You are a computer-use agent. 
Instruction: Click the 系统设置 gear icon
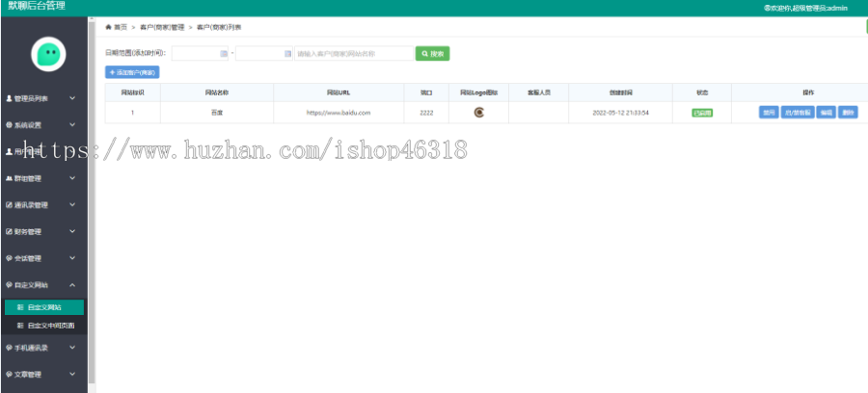pyautogui.click(x=9, y=125)
